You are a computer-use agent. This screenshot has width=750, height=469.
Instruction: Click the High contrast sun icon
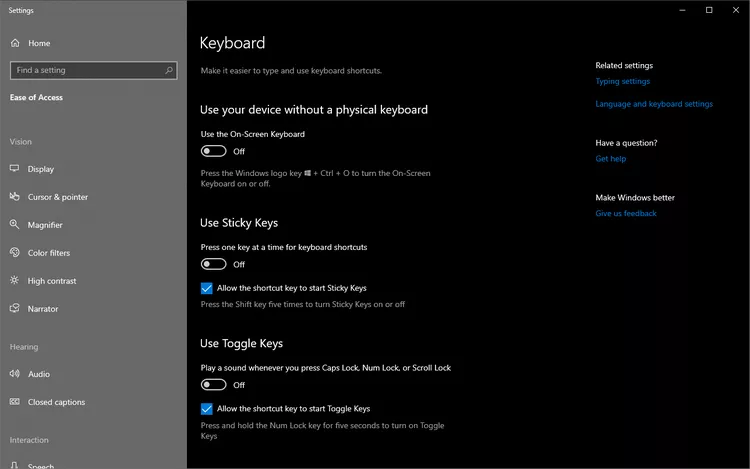click(15, 280)
